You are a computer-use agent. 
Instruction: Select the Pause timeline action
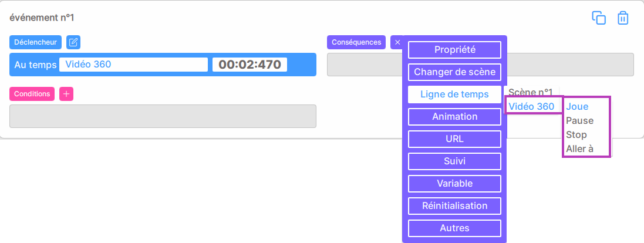pyautogui.click(x=579, y=121)
